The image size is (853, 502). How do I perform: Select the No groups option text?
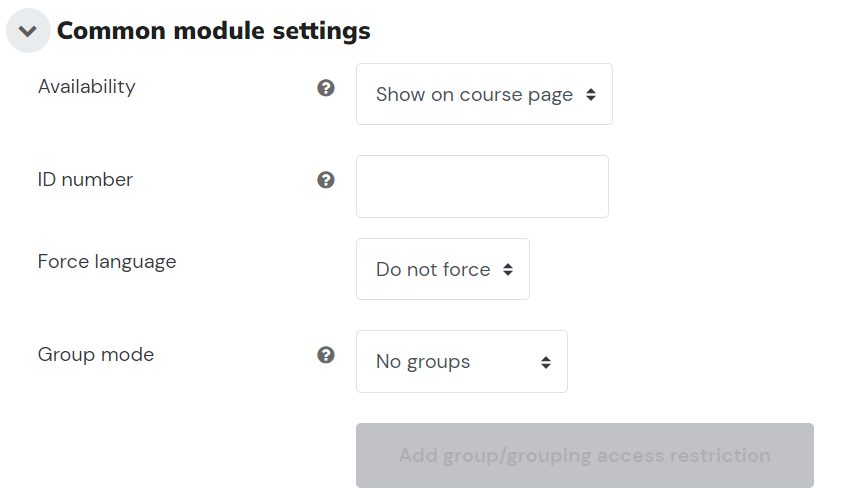tap(423, 362)
